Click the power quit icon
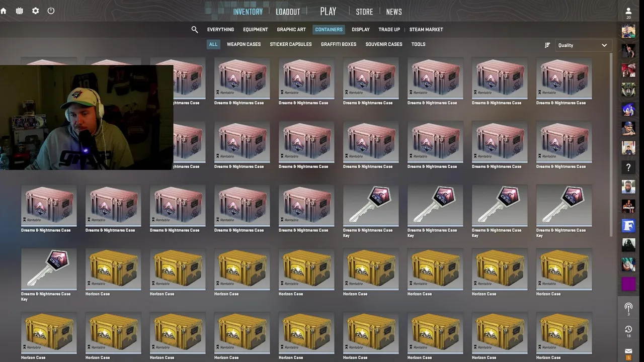 point(51,11)
